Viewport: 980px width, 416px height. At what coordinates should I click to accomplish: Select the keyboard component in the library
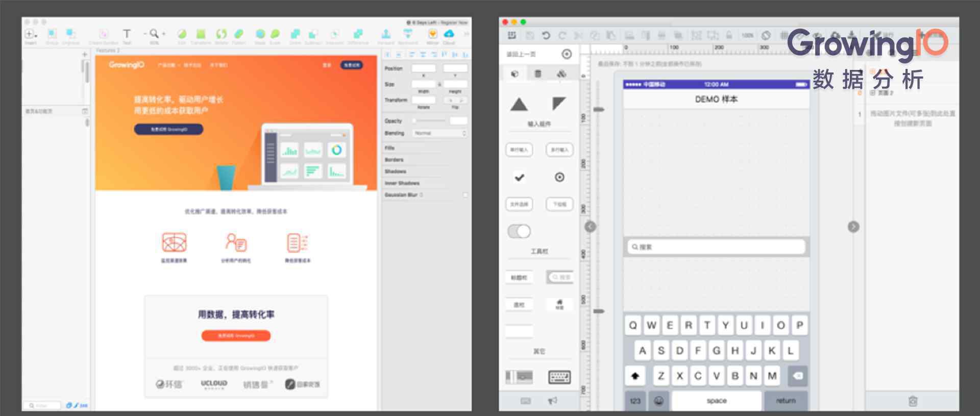click(x=559, y=377)
